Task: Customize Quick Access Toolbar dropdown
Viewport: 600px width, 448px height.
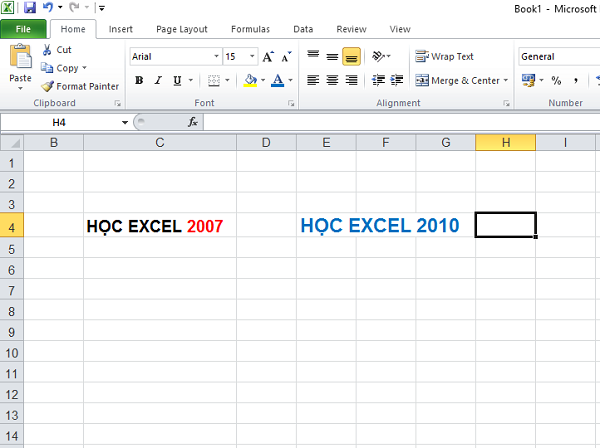Action: [102, 8]
